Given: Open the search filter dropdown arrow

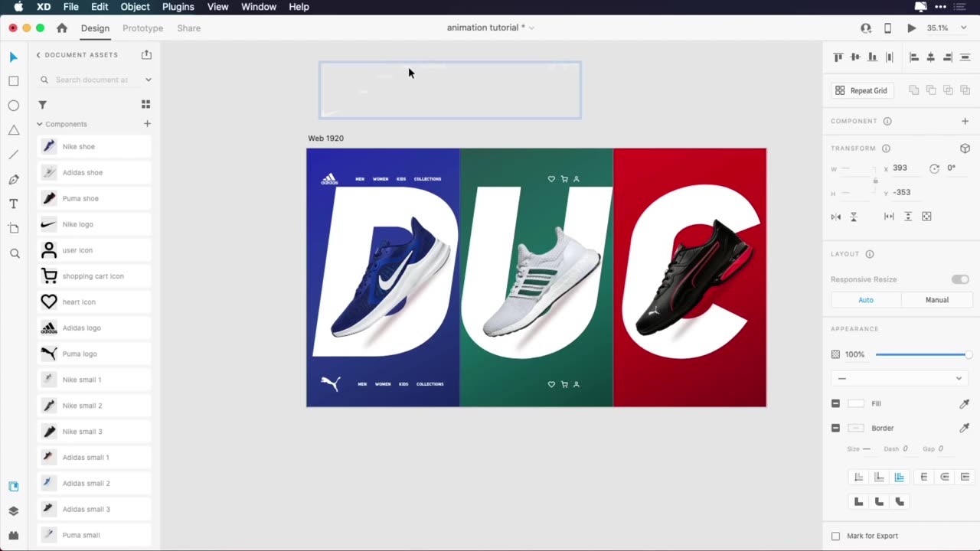Looking at the screenshot, I should coord(148,80).
